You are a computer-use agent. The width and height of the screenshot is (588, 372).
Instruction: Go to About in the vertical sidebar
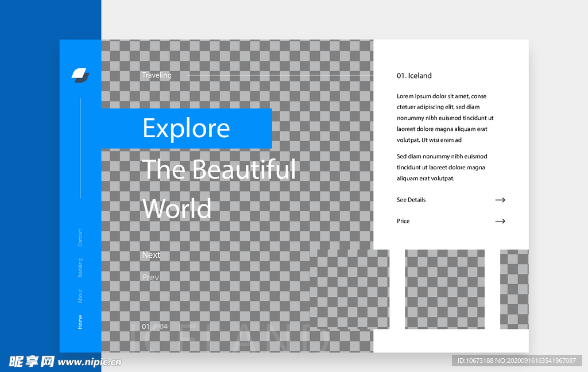80,296
